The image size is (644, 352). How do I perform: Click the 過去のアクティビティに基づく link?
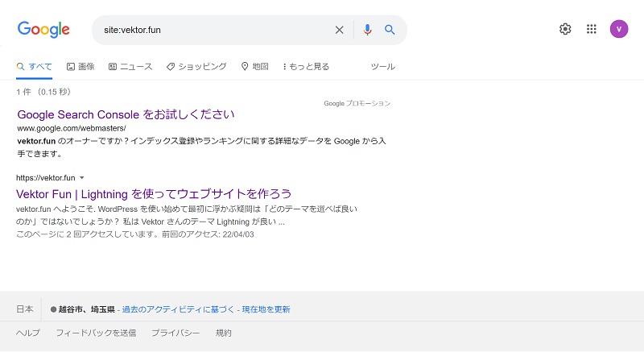178,309
